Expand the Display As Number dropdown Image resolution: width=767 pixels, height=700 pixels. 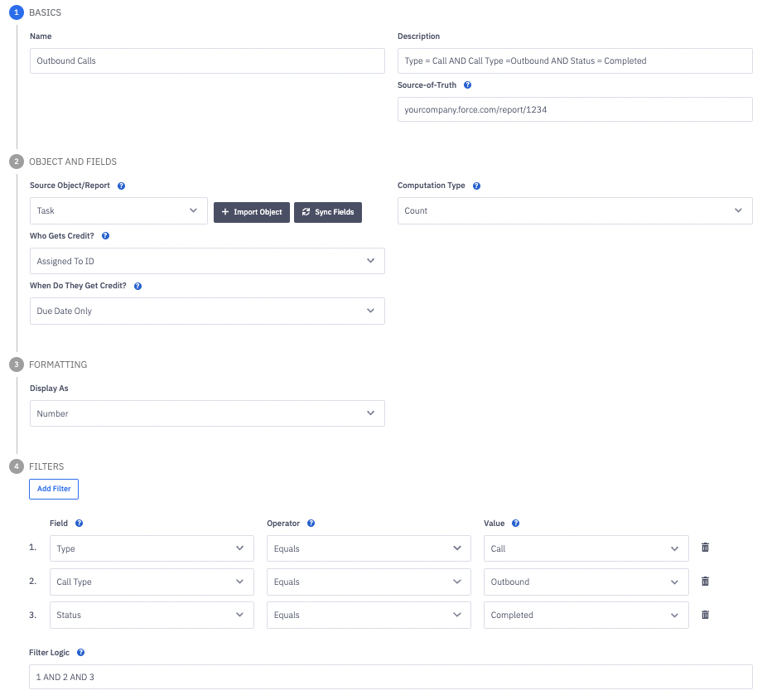(x=207, y=413)
